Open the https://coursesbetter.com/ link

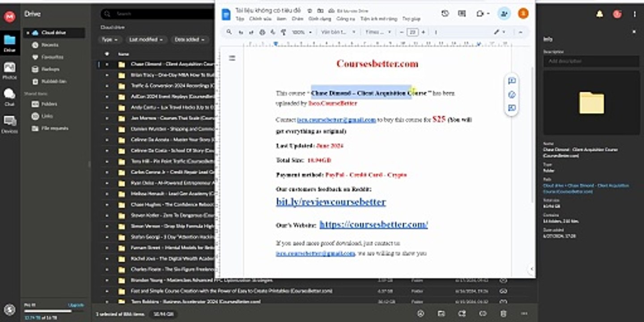tap(373, 225)
